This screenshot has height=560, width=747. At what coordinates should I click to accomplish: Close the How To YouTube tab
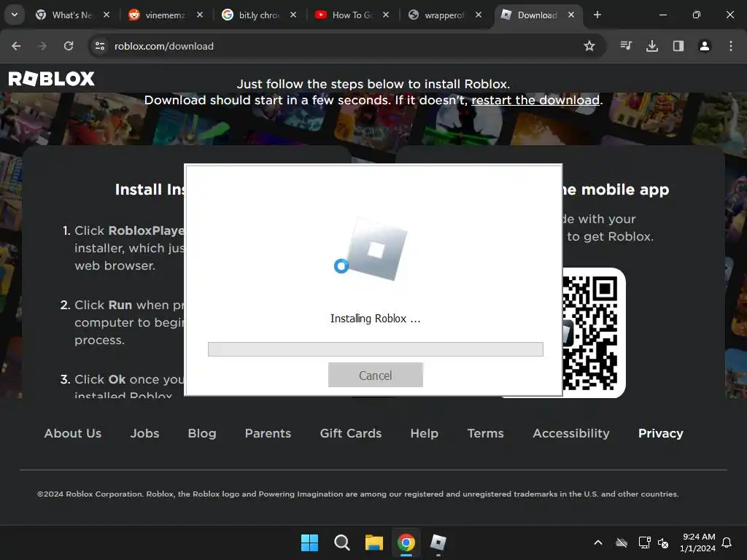coord(386,15)
